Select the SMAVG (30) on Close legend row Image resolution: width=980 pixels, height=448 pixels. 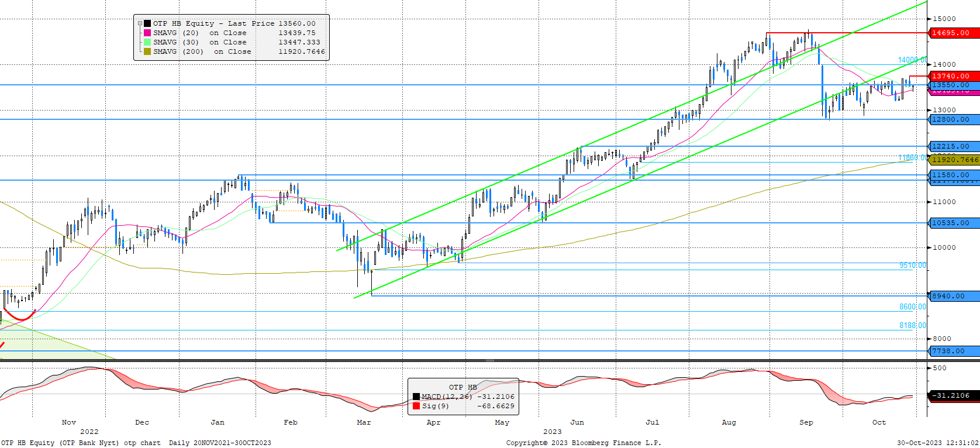click(x=232, y=42)
